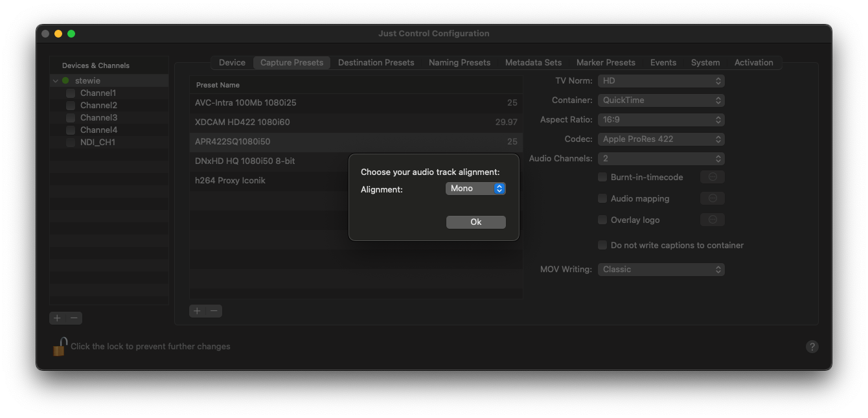Select Channel4 label in device tree
The width and height of the screenshot is (868, 418).
(98, 130)
